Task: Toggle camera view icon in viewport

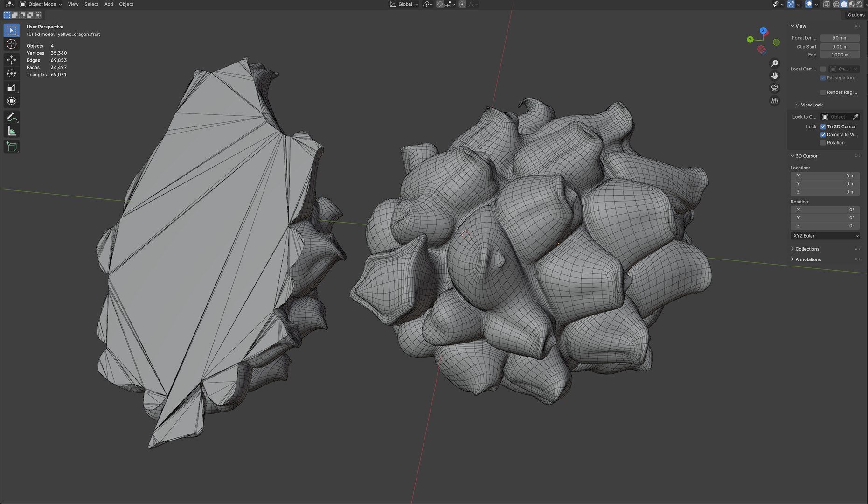Action: click(x=775, y=88)
